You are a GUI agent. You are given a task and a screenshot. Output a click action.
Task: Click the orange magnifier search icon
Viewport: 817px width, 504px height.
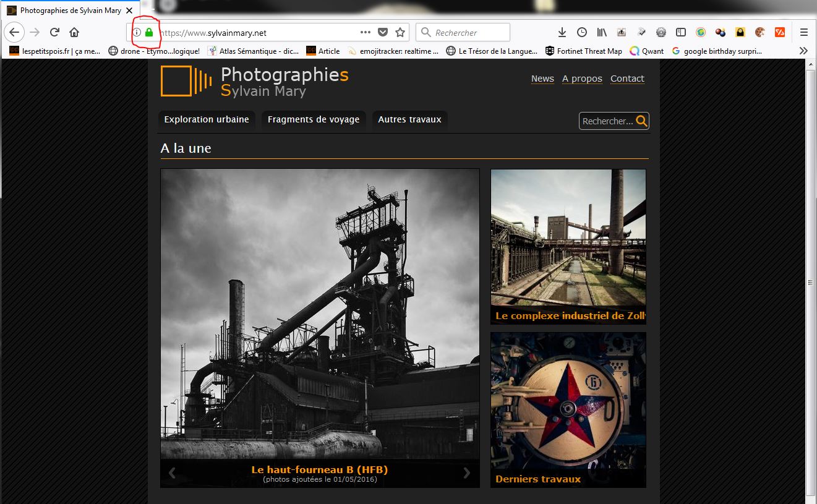(x=642, y=121)
